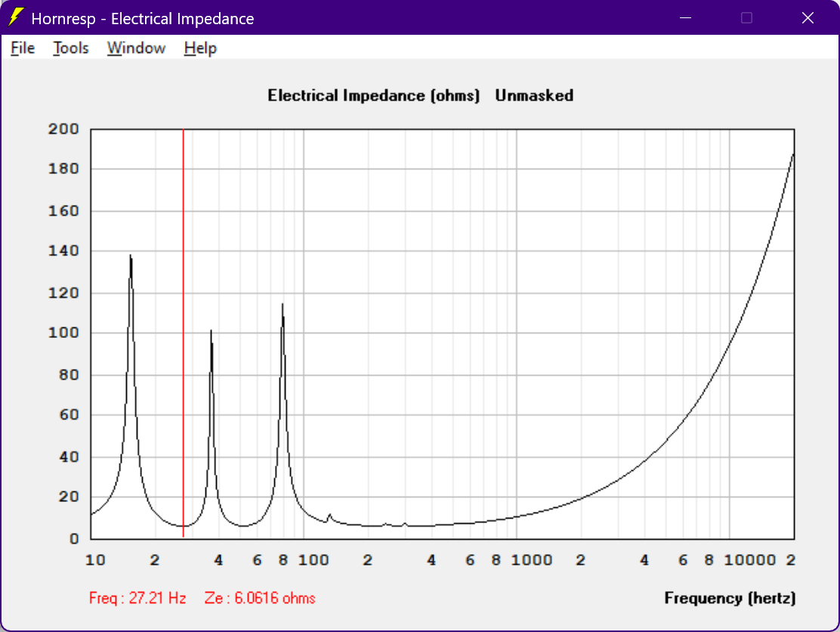Click the tallest impedance peak near 15 Hz
840x632 pixels.
tap(130, 257)
